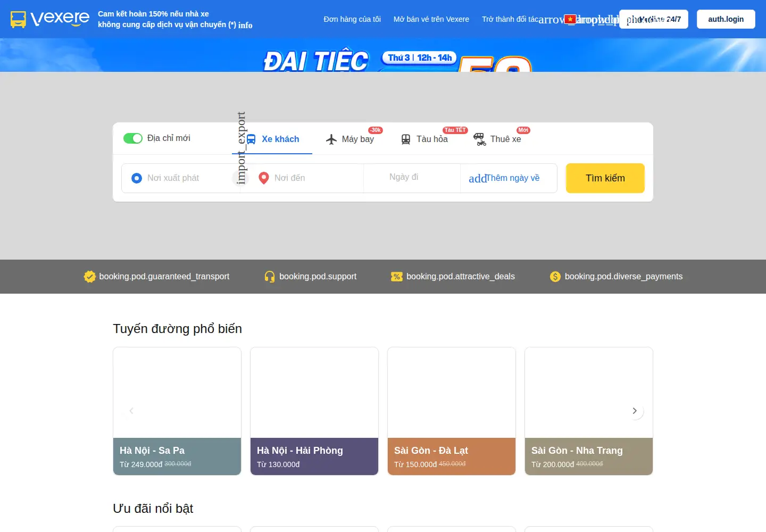
Task: Click the Đại Tiệc promotional banner
Action: (383, 55)
